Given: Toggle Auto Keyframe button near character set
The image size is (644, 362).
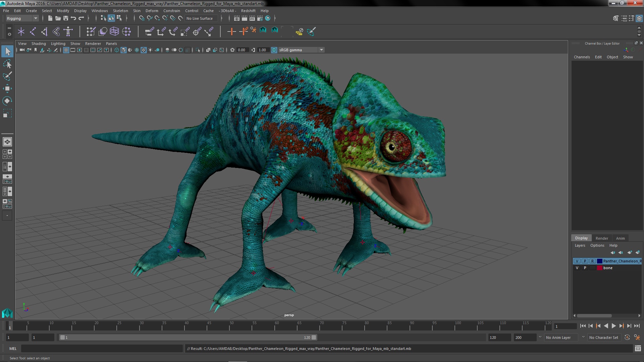Looking at the screenshot, I should click(x=627, y=338).
